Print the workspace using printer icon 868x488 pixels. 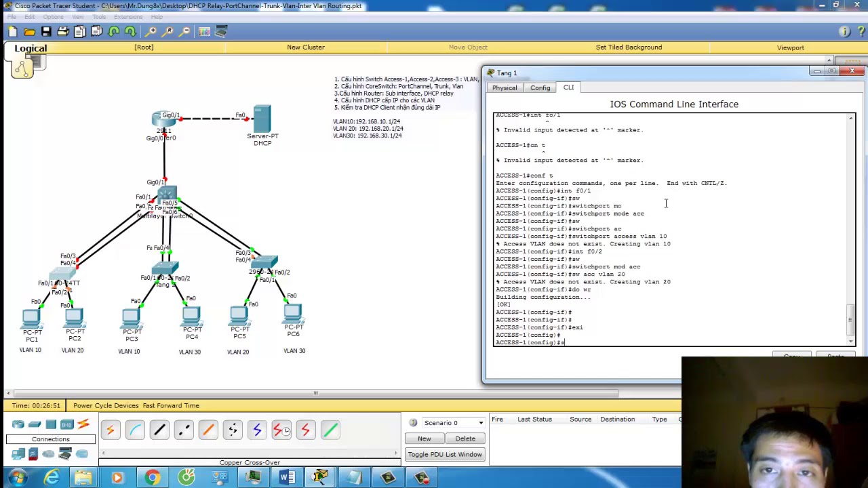coord(63,31)
